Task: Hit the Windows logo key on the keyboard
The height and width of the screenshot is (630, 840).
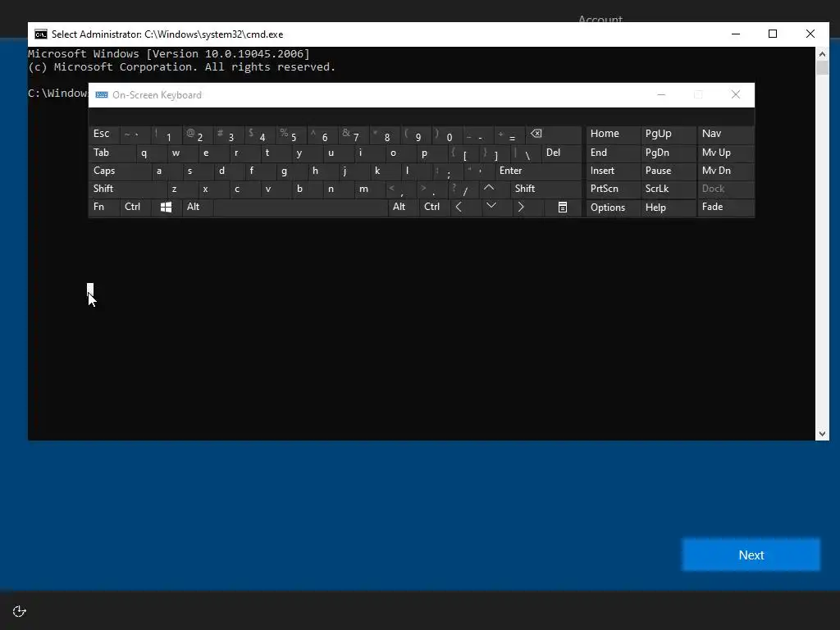Action: coord(166,208)
